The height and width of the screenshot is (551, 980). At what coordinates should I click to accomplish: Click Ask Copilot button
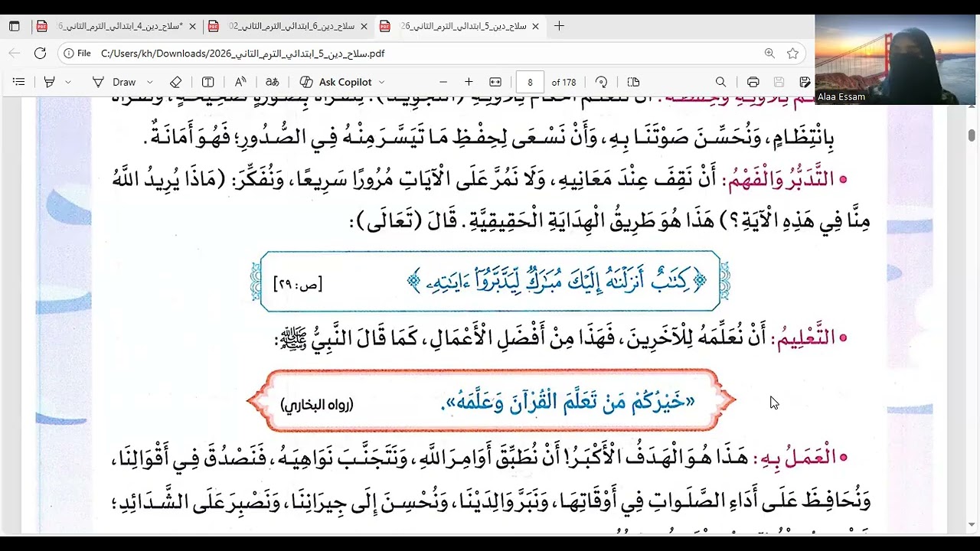[x=336, y=82]
